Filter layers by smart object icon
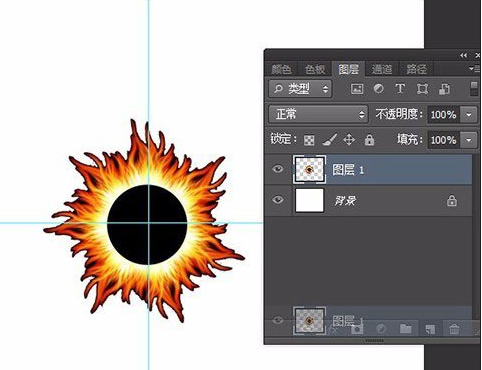The image size is (482, 370). point(444,89)
